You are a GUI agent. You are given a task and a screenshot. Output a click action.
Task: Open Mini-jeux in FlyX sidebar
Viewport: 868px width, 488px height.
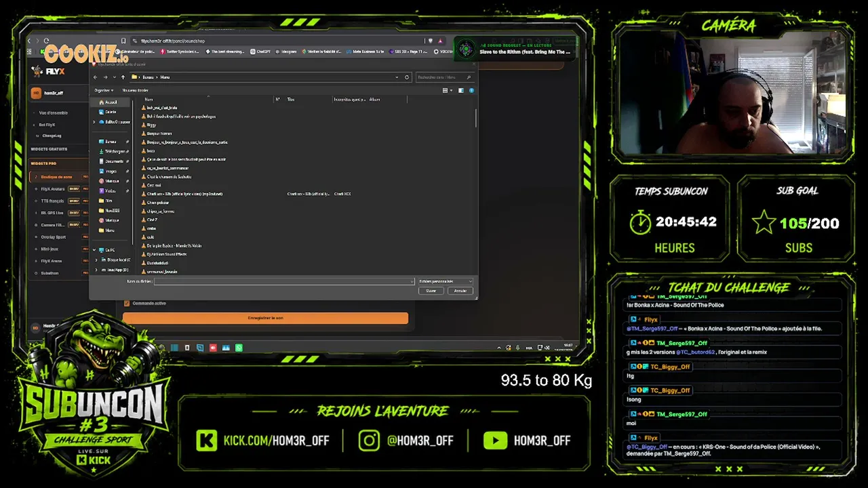(x=50, y=249)
